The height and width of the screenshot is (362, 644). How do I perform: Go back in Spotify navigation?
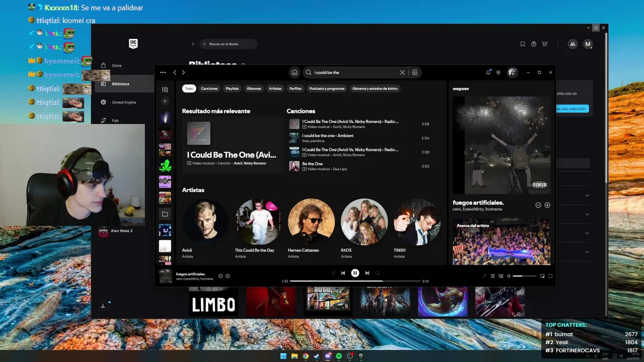click(x=175, y=72)
